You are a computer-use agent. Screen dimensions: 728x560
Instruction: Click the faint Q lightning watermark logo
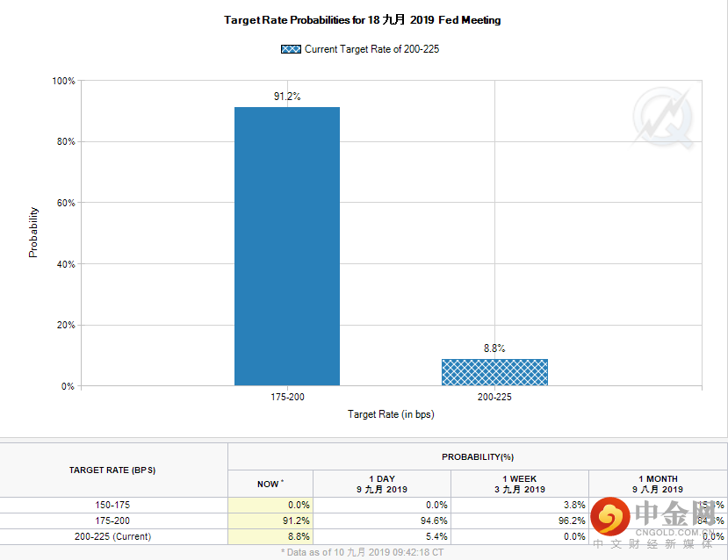click(x=664, y=118)
